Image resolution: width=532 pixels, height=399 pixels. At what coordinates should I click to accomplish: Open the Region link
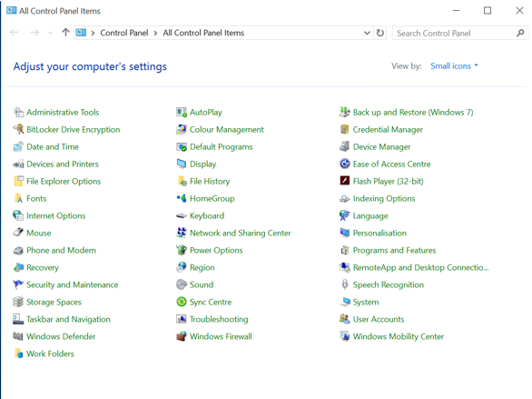pyautogui.click(x=202, y=267)
